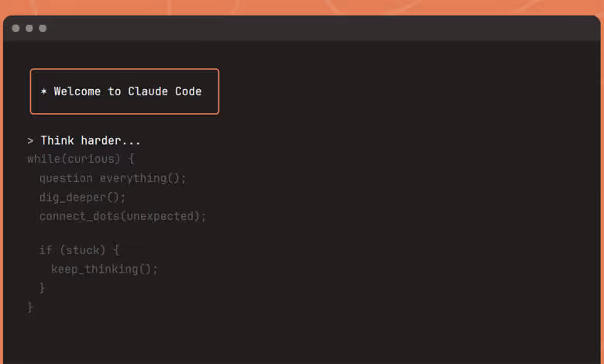Click the 'if (stuck) {' line
The image size is (604, 364).
(x=80, y=250)
